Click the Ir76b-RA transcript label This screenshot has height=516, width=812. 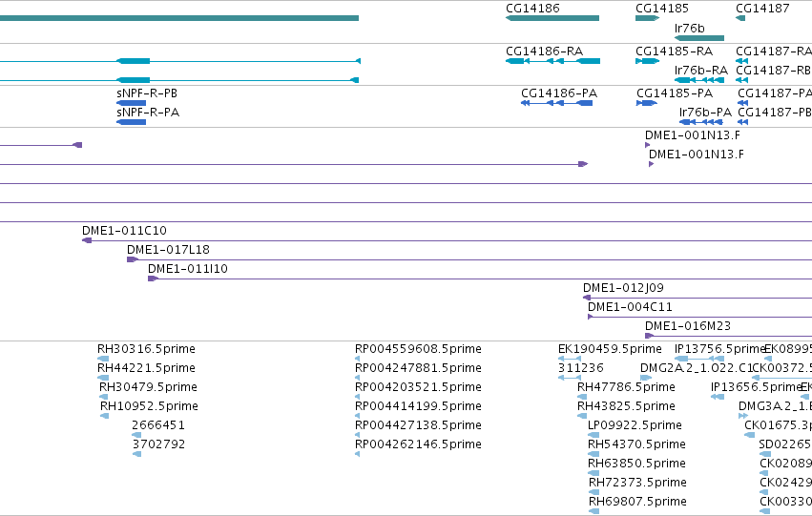[701, 71]
